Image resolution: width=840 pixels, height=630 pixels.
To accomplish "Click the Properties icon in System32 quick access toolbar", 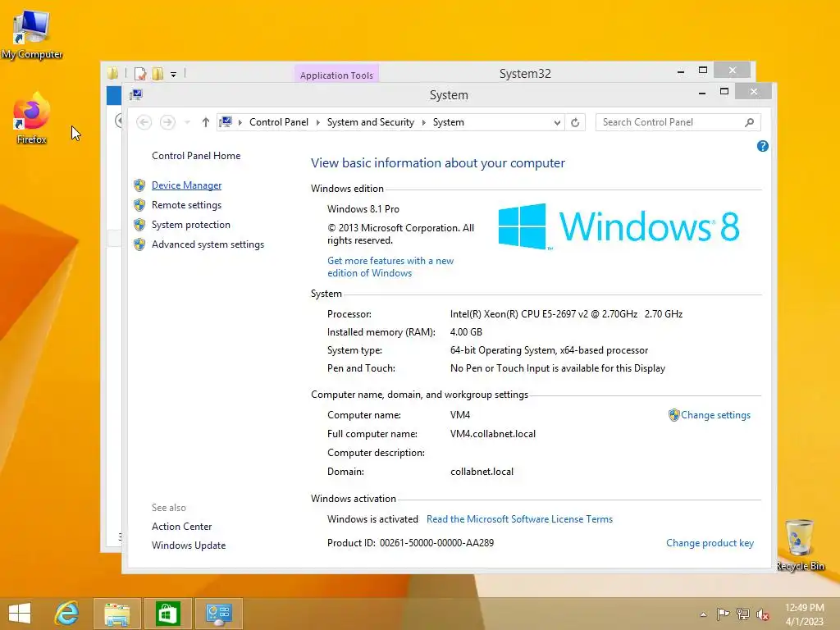I will coord(140,73).
